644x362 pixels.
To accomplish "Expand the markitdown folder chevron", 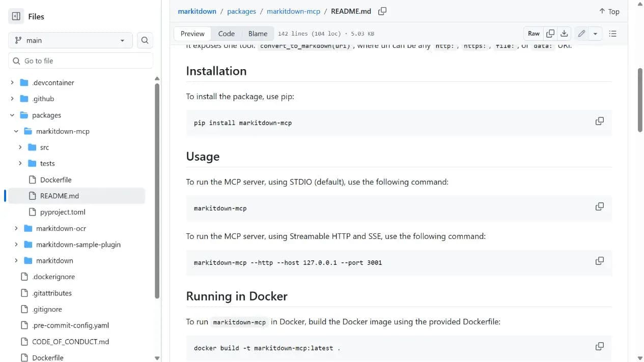I will 16,260.
